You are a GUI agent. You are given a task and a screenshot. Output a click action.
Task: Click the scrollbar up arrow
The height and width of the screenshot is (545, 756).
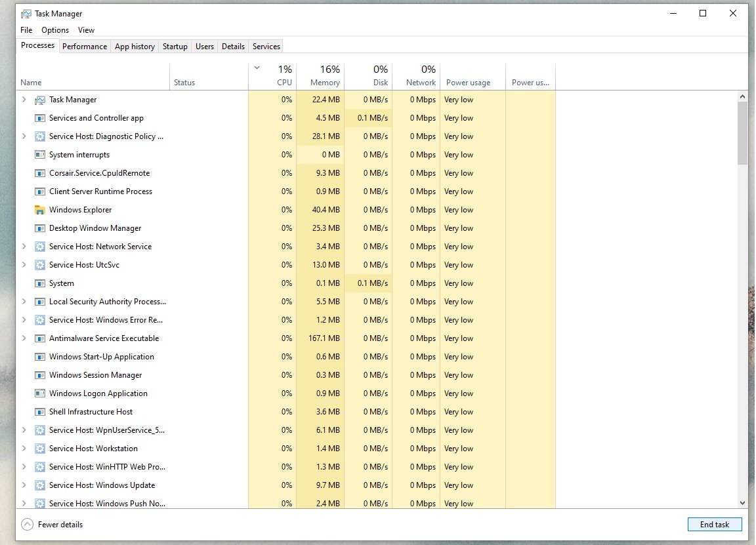click(742, 96)
